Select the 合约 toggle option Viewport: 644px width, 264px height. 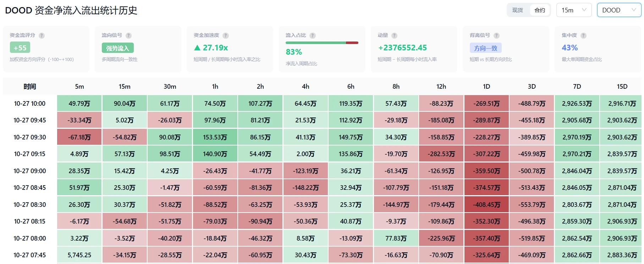(x=540, y=10)
